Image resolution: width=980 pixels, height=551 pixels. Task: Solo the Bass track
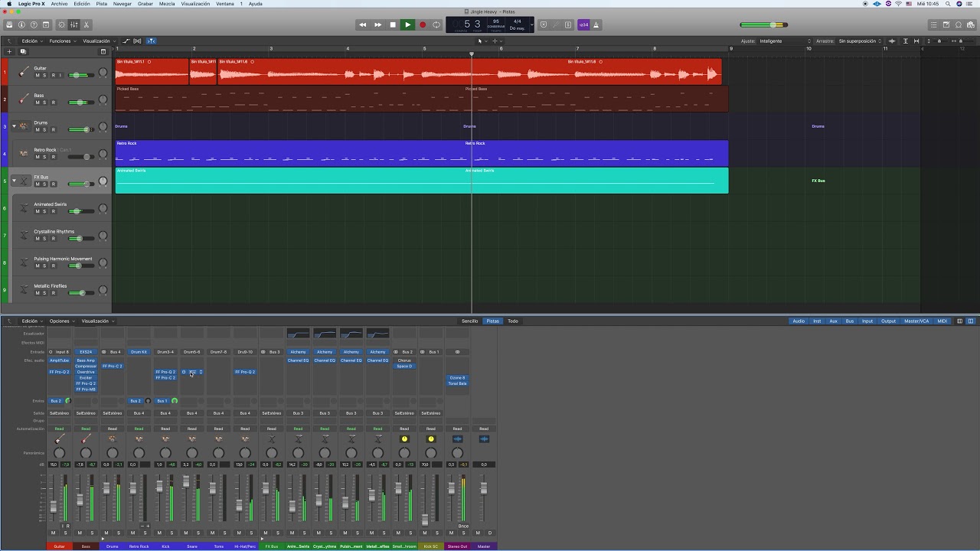[44, 103]
